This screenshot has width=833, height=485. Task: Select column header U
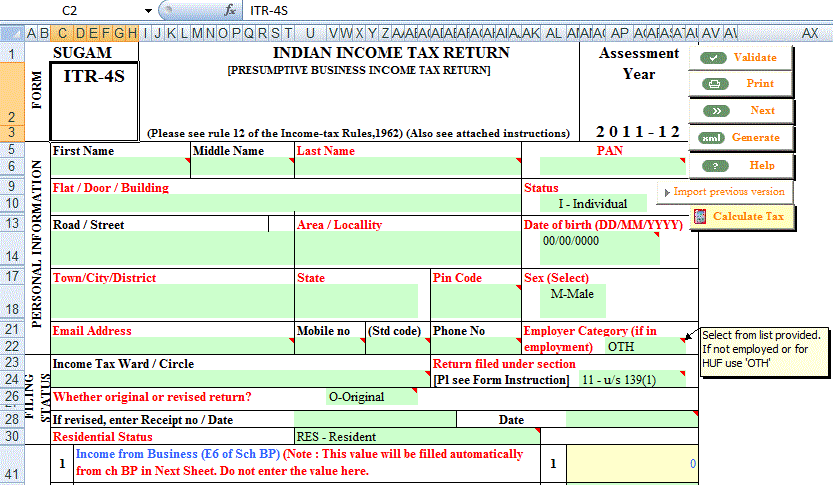coord(310,33)
